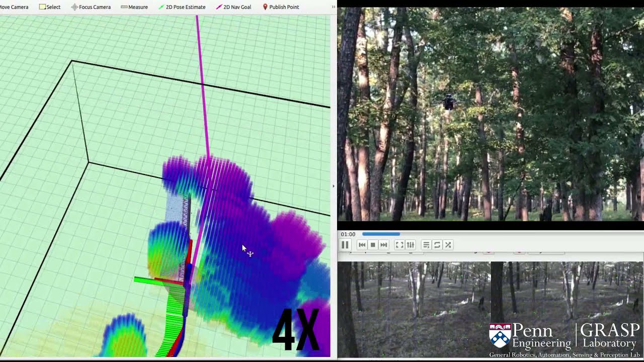The width and height of the screenshot is (644, 362).
Task: Show the playlist in media player
Action: [426, 245]
